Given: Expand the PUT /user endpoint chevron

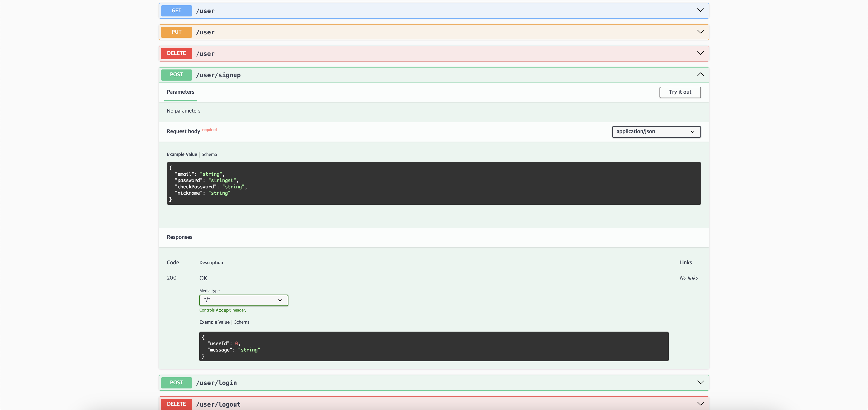Looking at the screenshot, I should point(700,32).
